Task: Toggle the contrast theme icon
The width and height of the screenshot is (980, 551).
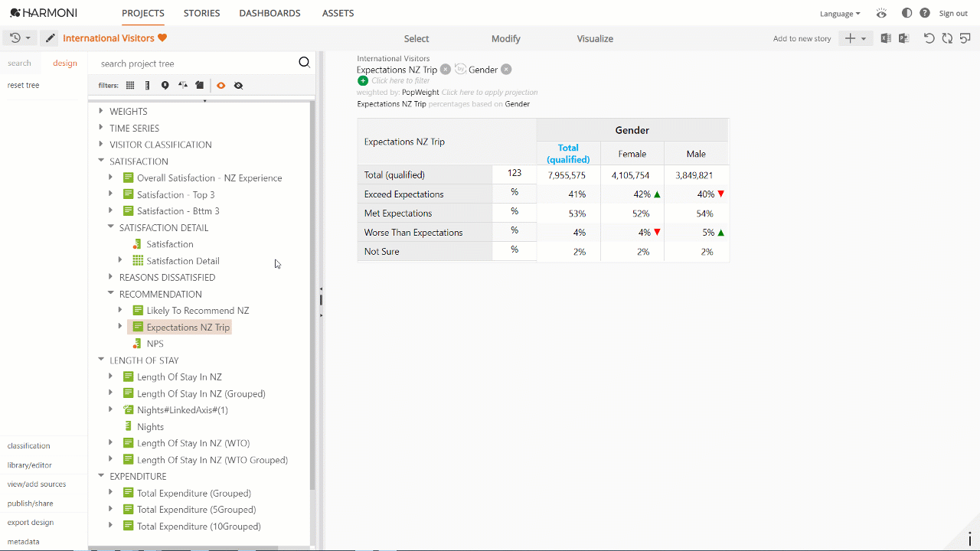Action: coord(906,13)
